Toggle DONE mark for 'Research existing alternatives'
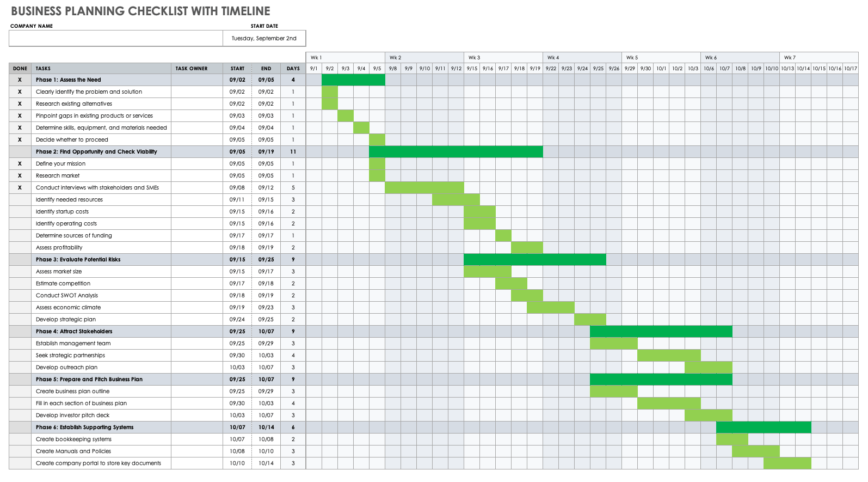 [20, 104]
